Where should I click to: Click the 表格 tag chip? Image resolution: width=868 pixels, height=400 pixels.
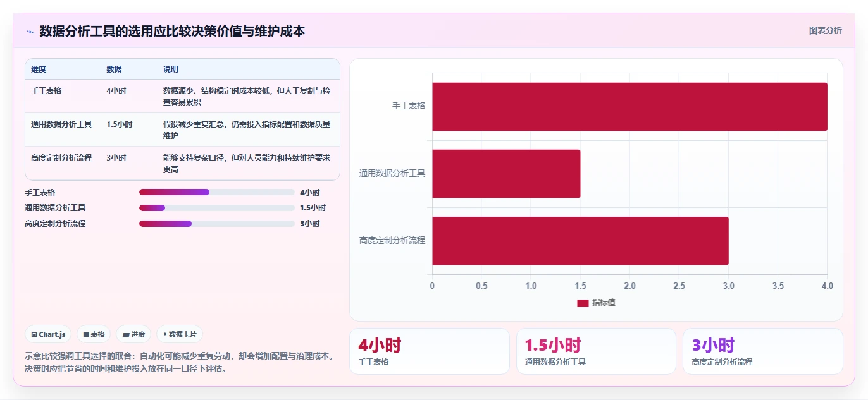tap(94, 334)
